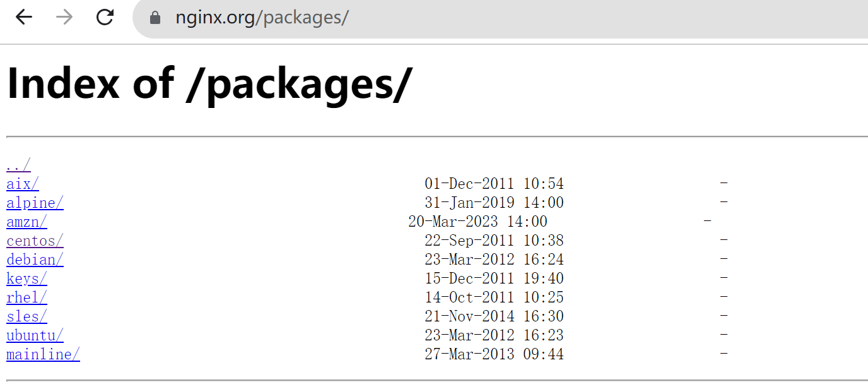Viewport: 868px width, 389px height.
Task: Open the alpine/ directory link
Action: click(x=35, y=203)
